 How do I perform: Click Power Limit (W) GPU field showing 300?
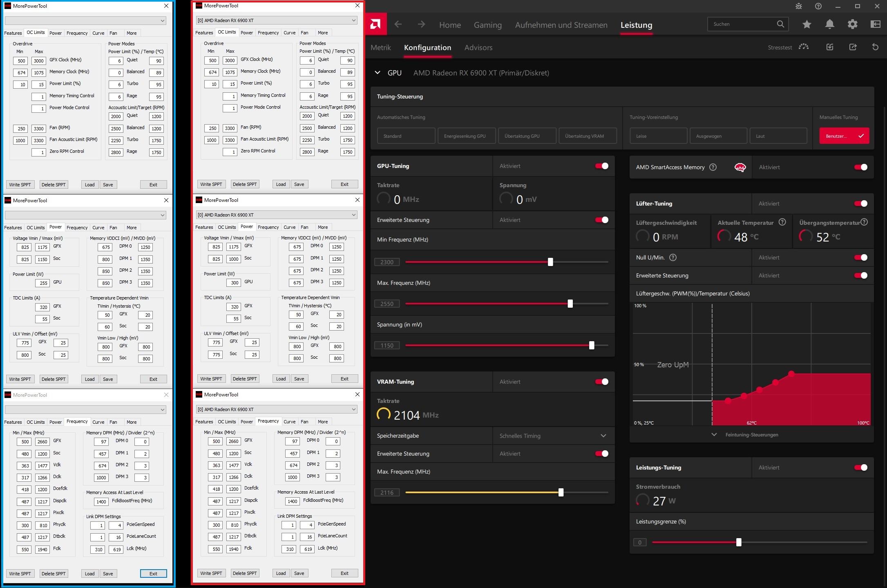(x=234, y=283)
